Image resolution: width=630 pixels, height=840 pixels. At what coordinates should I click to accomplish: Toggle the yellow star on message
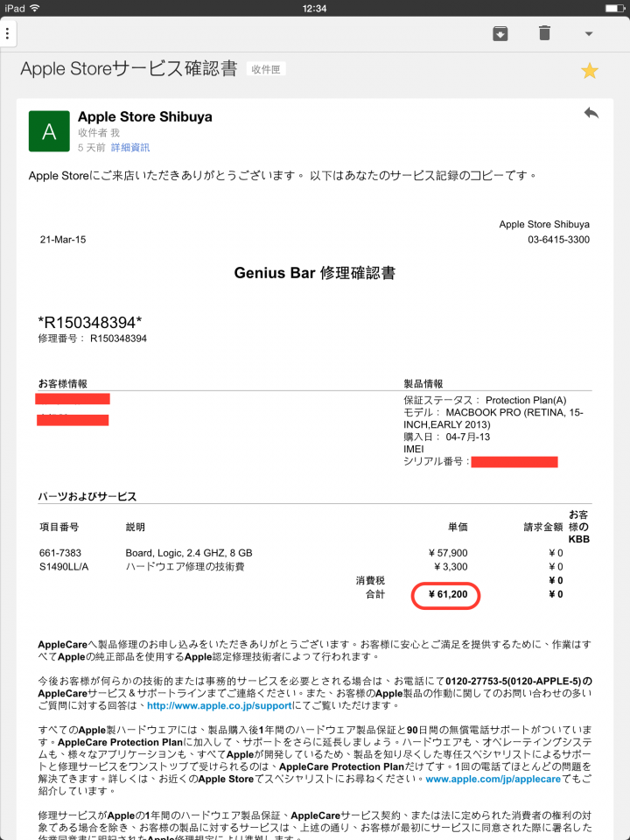(x=589, y=71)
